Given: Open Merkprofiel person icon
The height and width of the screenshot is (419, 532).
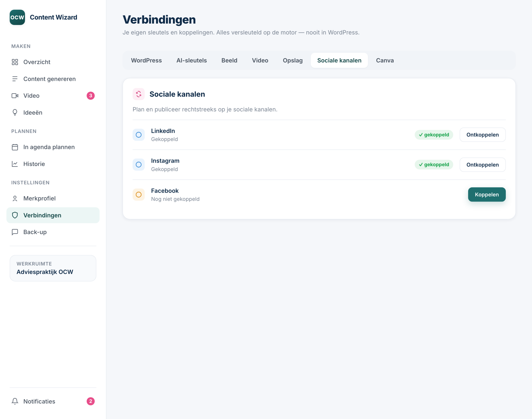Looking at the screenshot, I should point(15,198).
